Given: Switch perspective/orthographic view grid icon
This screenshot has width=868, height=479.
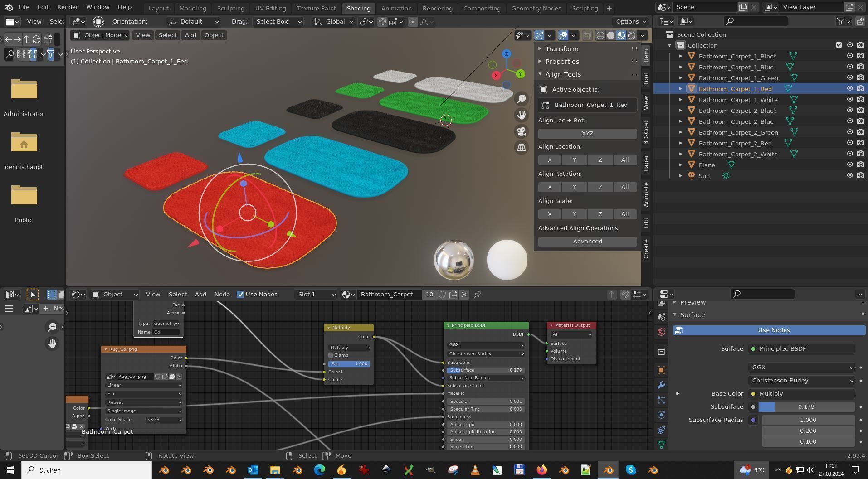Looking at the screenshot, I should tap(522, 148).
